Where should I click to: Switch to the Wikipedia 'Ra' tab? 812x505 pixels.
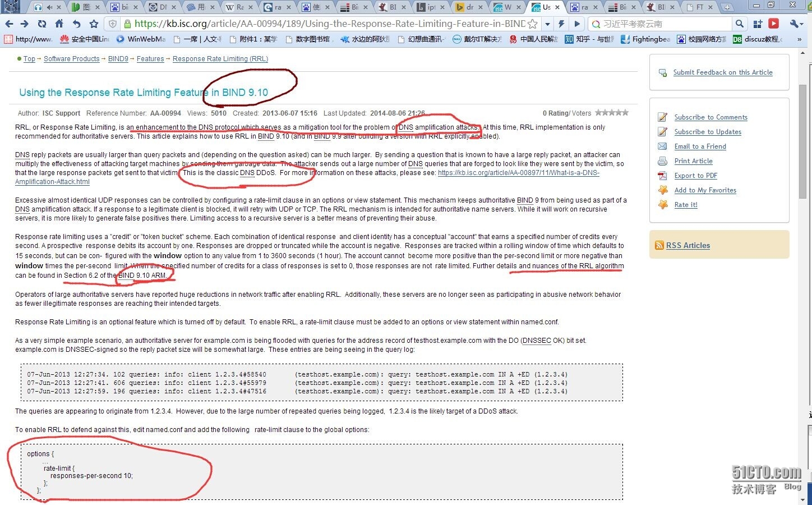pos(239,7)
